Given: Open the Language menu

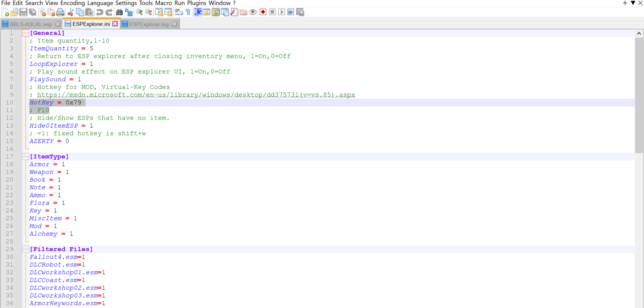Looking at the screenshot, I should tap(100, 3).
